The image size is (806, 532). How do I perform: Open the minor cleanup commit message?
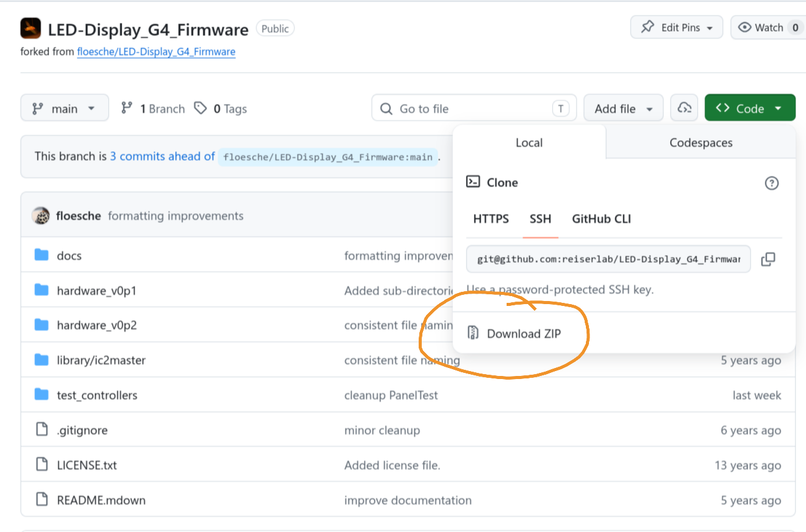[x=382, y=430]
